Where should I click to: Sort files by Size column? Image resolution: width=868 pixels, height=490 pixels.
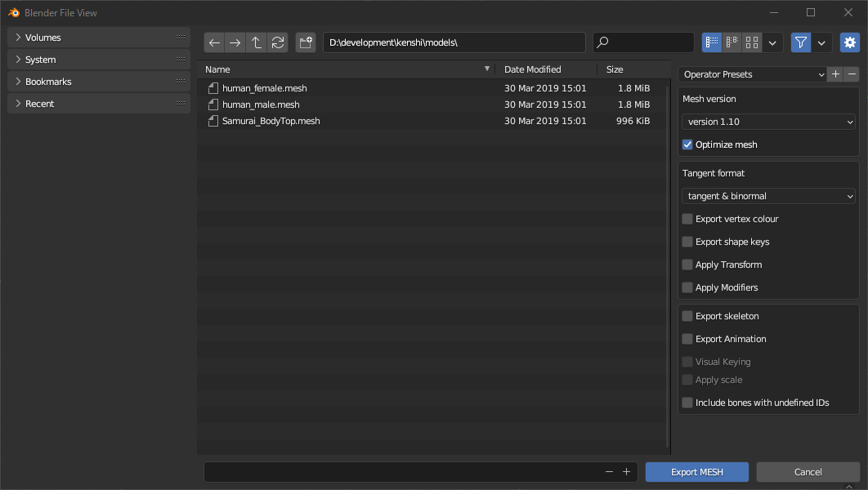(634, 69)
